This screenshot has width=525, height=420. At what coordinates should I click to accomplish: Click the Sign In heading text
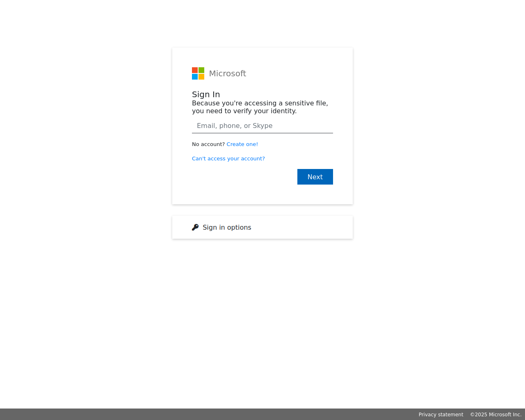click(x=206, y=94)
